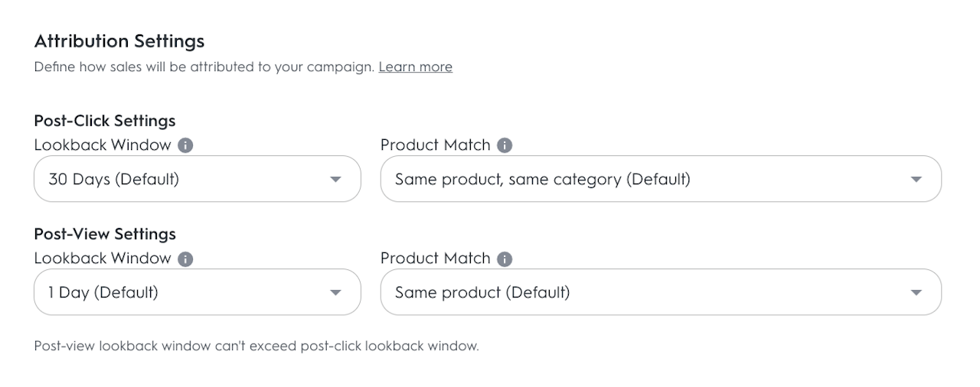Click Post-View "Product Match" label text
Image resolution: width=980 pixels, height=387 pixels.
coord(435,259)
